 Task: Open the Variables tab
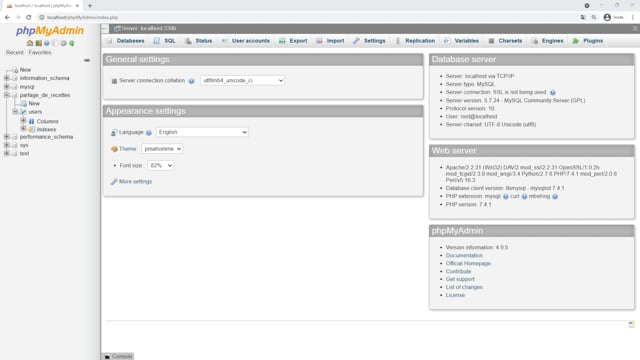point(461,41)
